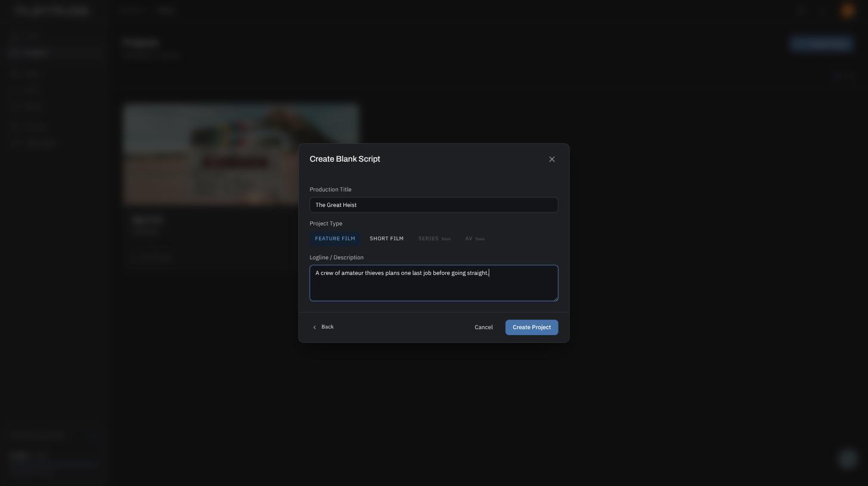Go Back to the previous step

[323, 327]
